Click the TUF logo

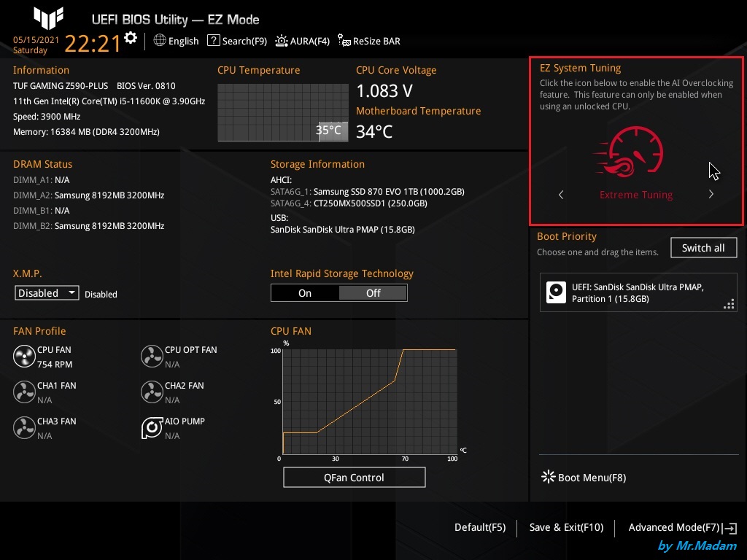tap(48, 18)
